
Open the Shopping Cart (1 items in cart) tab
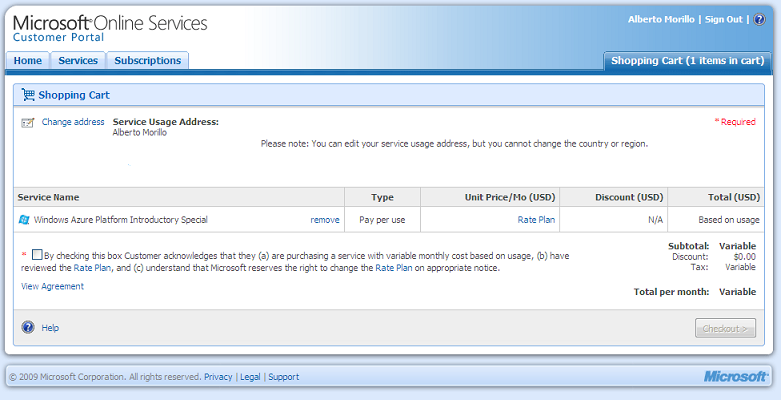pyautogui.click(x=687, y=61)
